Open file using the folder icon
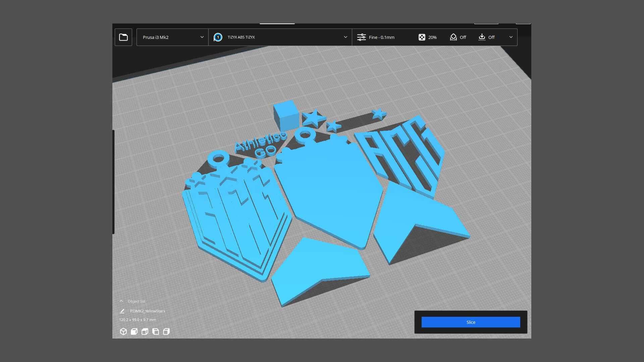This screenshot has width=644, height=362. [123, 37]
